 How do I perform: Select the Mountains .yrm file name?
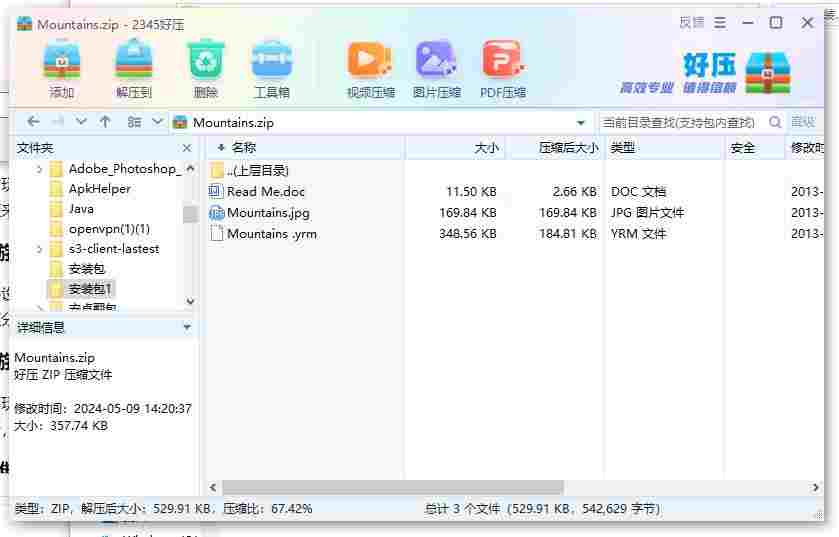click(x=272, y=234)
